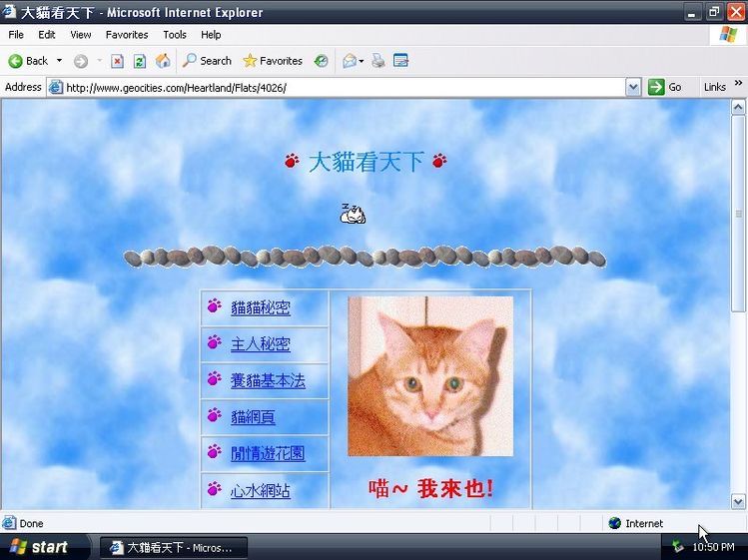Click the Print icon
This screenshot has width=748, height=560.
click(x=378, y=61)
